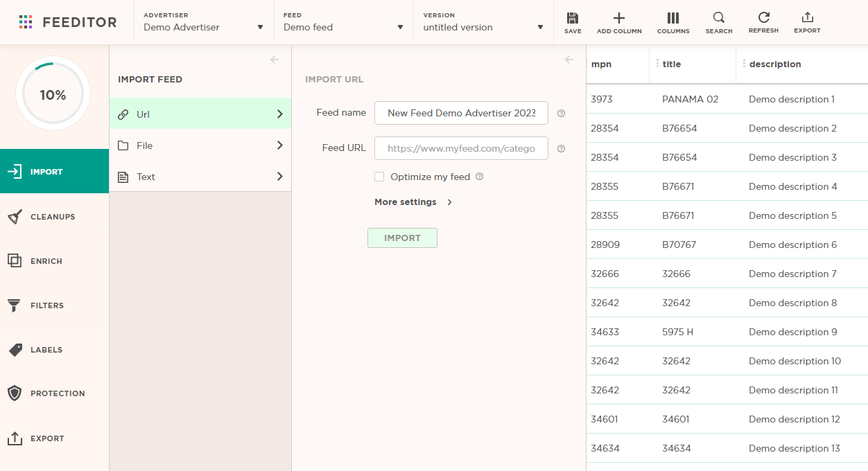The height and width of the screenshot is (471, 868).
Task: Click the Demo description 10 cell
Action: point(795,361)
